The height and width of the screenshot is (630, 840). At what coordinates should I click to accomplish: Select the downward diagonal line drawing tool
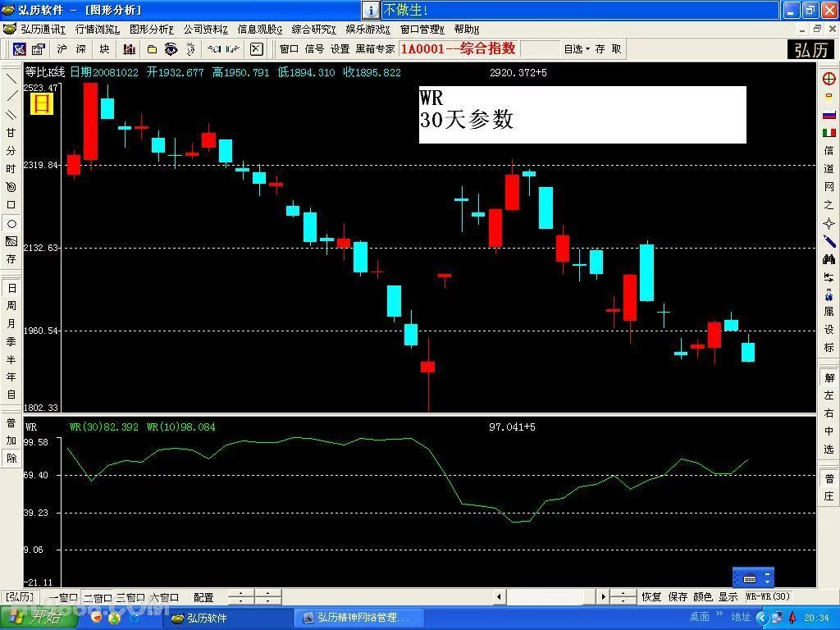(11, 80)
